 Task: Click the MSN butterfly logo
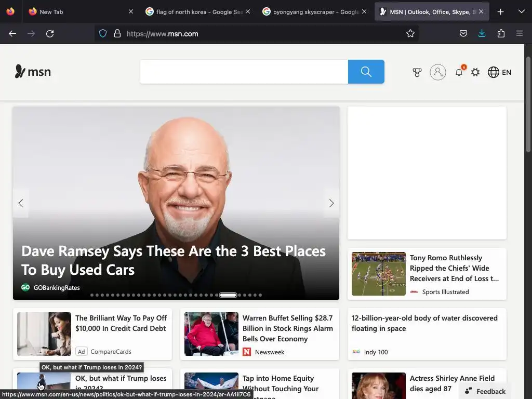coord(33,72)
